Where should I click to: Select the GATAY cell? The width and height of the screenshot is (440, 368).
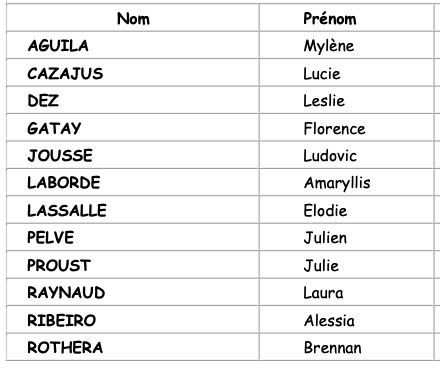click(133, 128)
